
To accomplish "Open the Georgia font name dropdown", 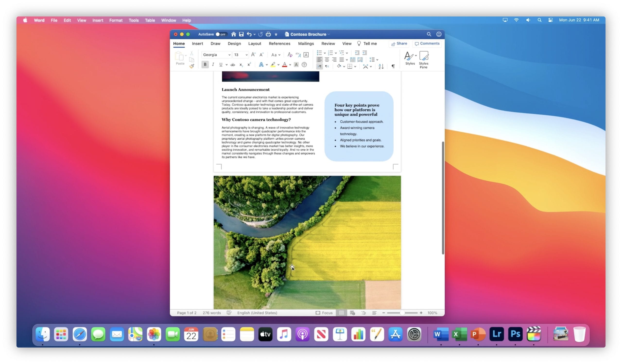I will pos(229,55).
